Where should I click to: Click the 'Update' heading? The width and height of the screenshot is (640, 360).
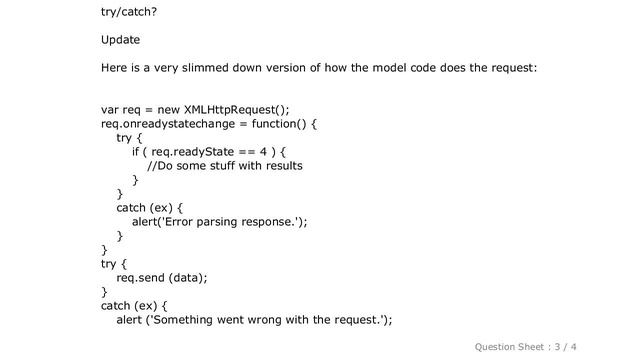coord(120,40)
